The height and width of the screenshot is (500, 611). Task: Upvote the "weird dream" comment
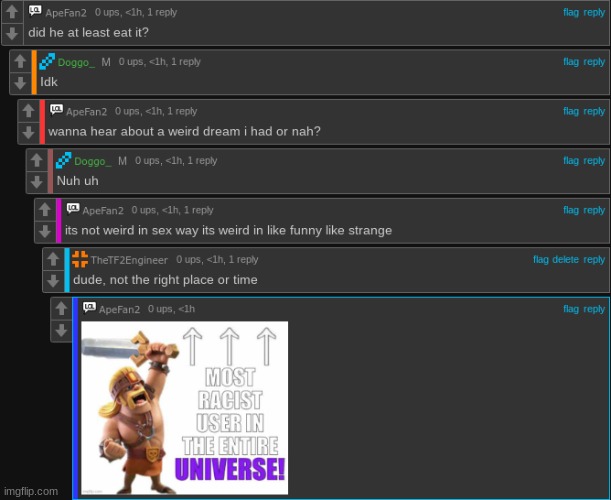(28, 111)
